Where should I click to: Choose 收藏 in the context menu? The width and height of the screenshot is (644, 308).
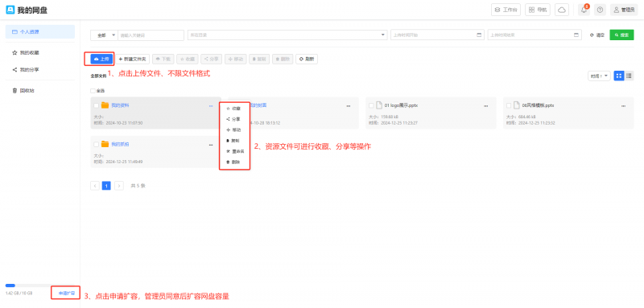pos(234,109)
